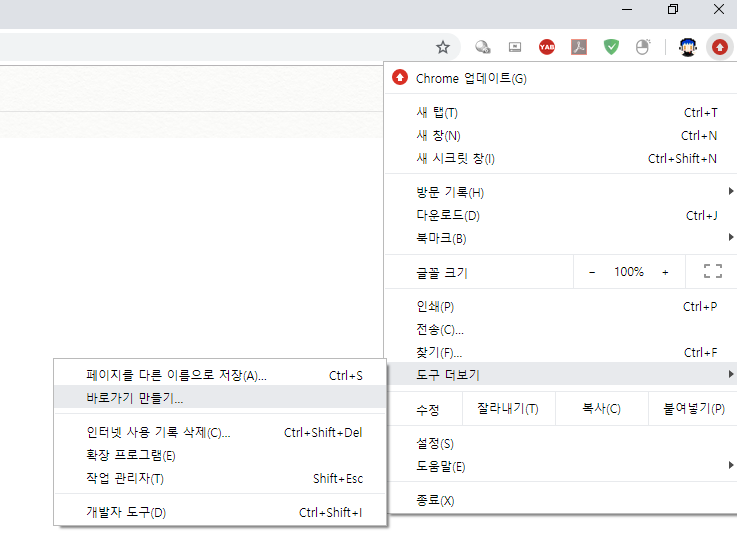Expand 도구 더보기 more tools submenu

pyautogui.click(x=560, y=374)
